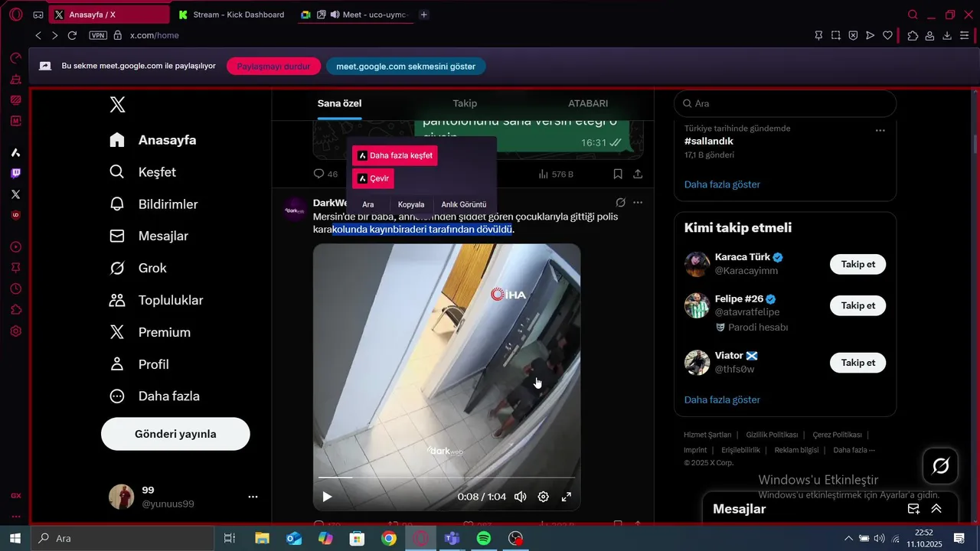This screenshot has height=551, width=980.
Task: Follow Viator account
Action: (857, 363)
